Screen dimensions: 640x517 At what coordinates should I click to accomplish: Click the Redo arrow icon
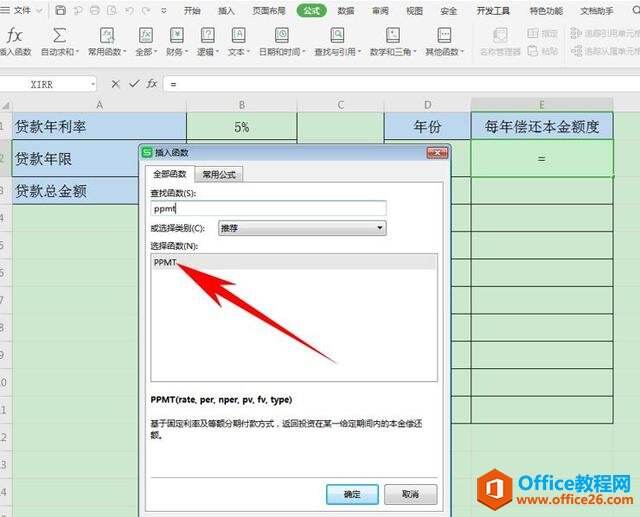[146, 11]
